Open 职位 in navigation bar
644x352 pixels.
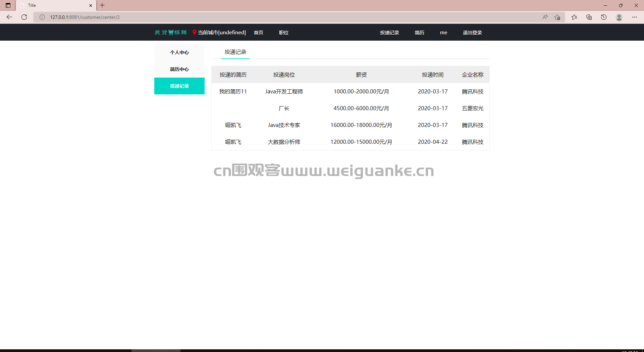(284, 33)
